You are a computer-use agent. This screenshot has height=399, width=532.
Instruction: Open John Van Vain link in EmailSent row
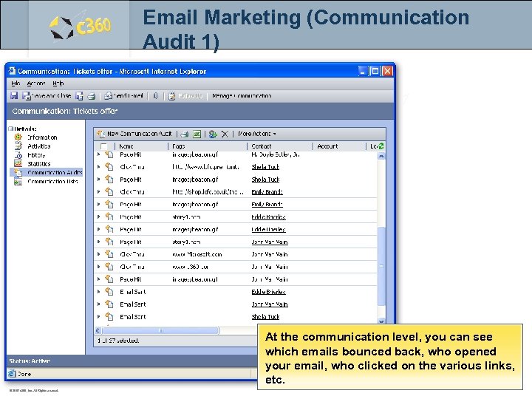pos(270,304)
